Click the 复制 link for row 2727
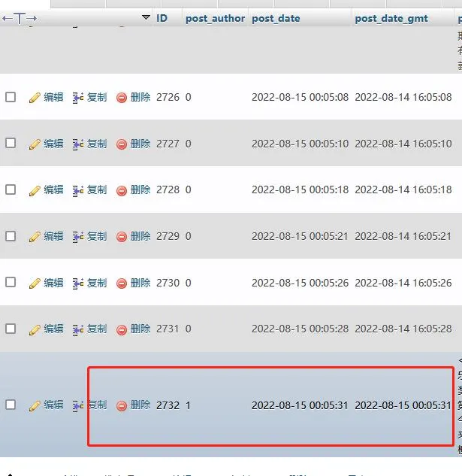This screenshot has height=476, width=462. (97, 144)
